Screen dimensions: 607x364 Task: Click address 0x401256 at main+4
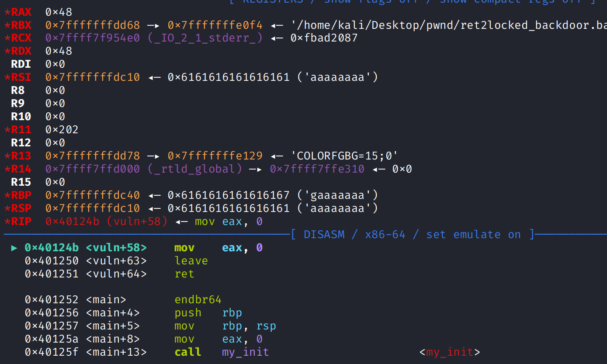(52, 313)
